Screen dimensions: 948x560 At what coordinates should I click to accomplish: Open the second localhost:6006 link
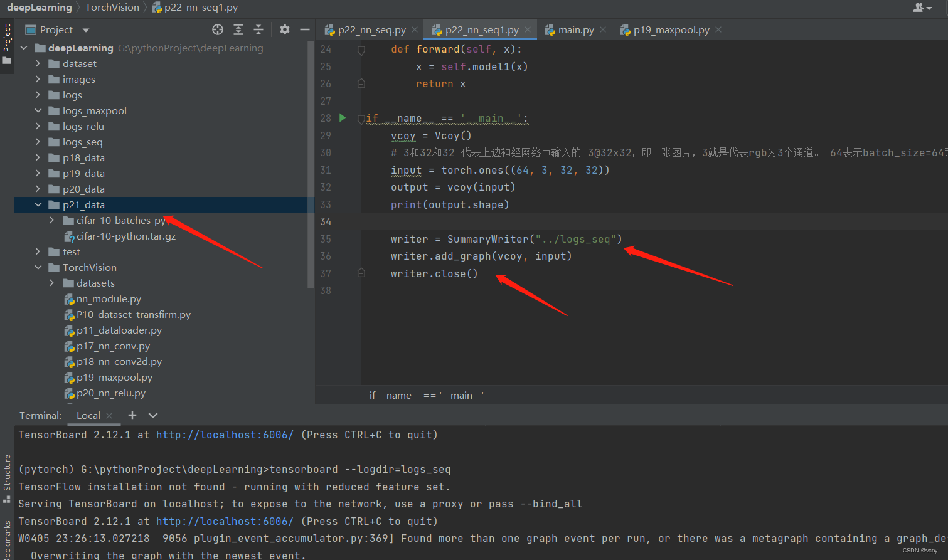coord(225,521)
